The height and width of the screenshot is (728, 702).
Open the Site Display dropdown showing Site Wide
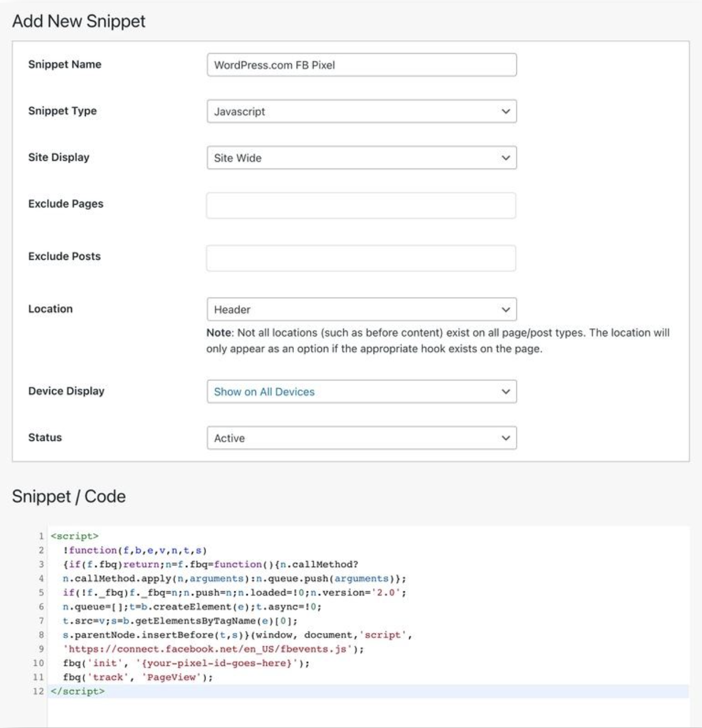point(361,158)
